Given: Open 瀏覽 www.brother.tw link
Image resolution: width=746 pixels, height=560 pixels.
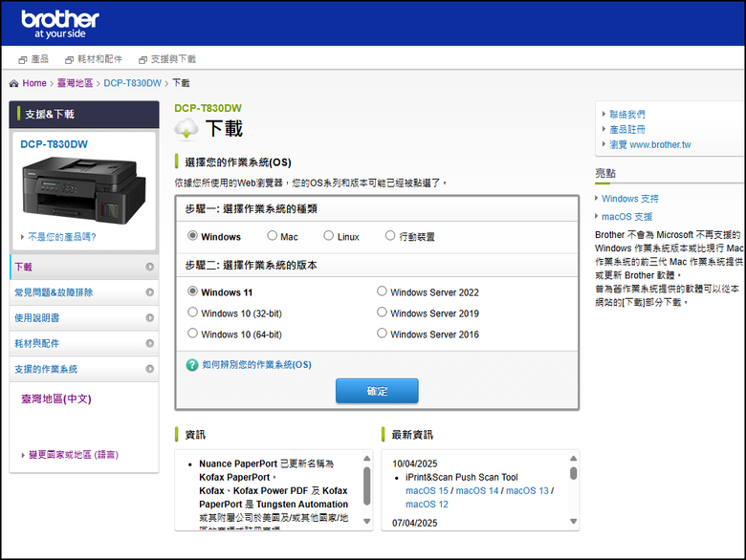Looking at the screenshot, I should [x=650, y=144].
